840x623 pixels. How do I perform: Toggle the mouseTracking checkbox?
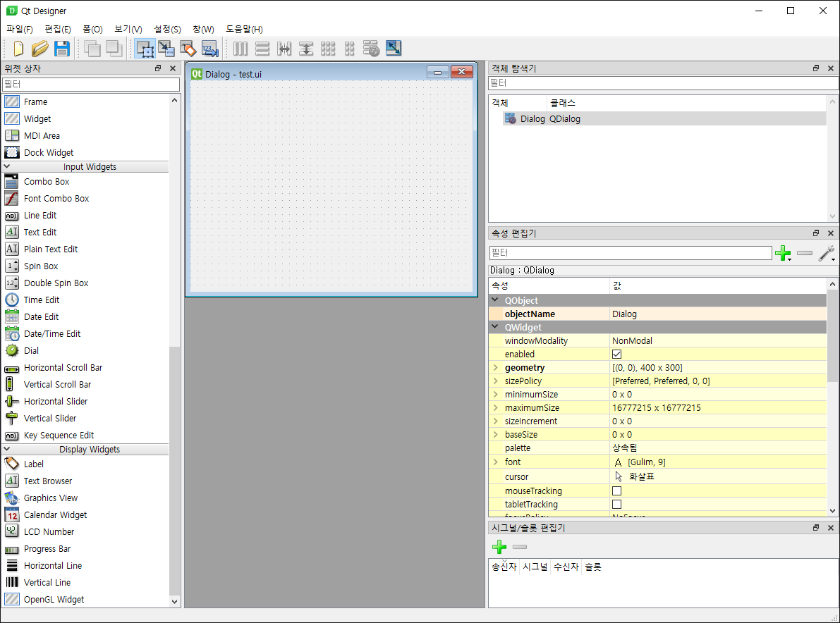point(616,491)
